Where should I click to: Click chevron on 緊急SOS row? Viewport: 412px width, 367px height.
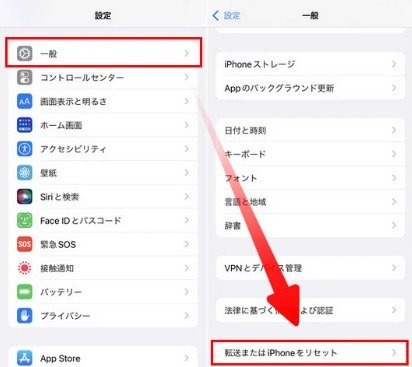tap(187, 244)
